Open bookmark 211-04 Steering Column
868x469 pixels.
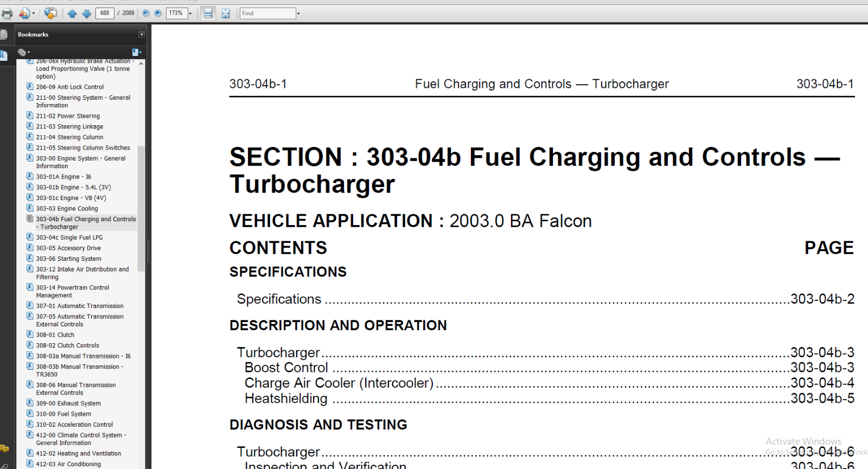tap(69, 137)
